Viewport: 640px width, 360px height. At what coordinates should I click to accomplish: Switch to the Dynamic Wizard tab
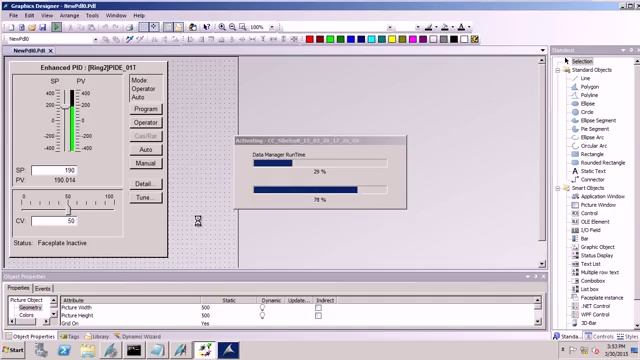[138, 336]
